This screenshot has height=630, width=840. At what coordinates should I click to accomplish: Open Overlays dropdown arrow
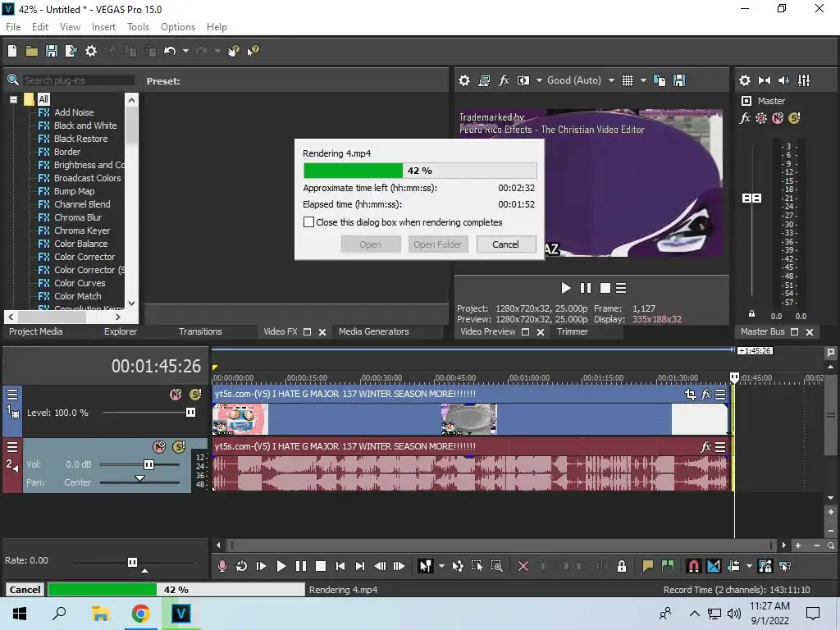[643, 80]
